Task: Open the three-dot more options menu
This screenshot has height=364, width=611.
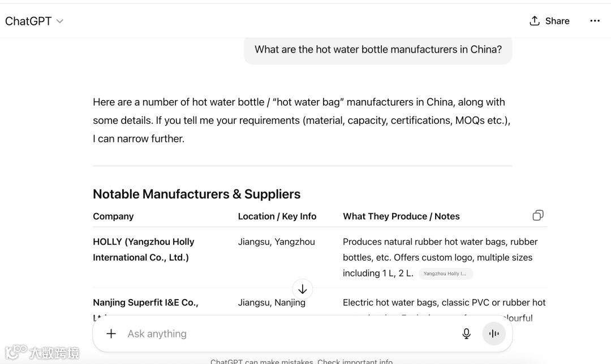Action: [595, 21]
